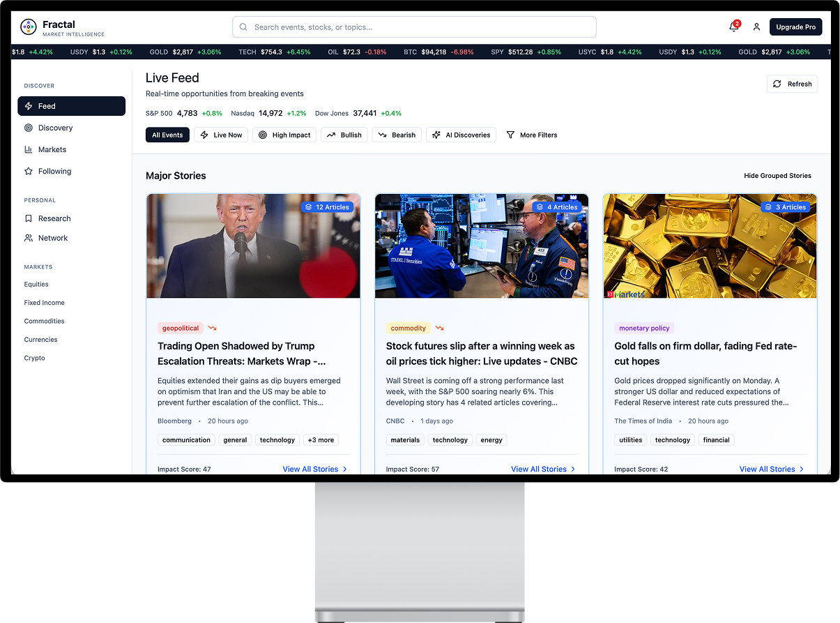Open the notifications bell icon

point(733,27)
